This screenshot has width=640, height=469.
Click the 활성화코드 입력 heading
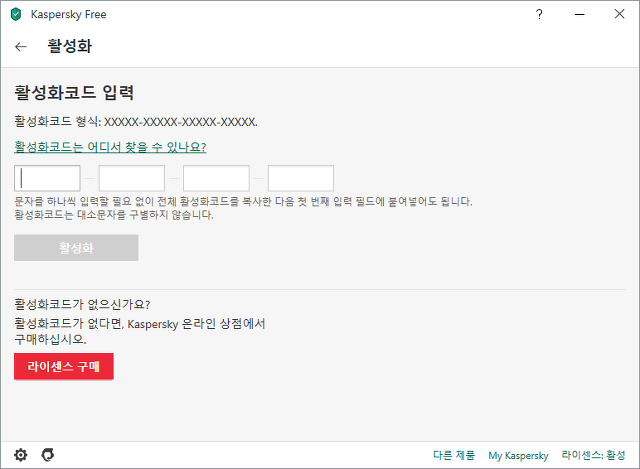[x=74, y=92]
